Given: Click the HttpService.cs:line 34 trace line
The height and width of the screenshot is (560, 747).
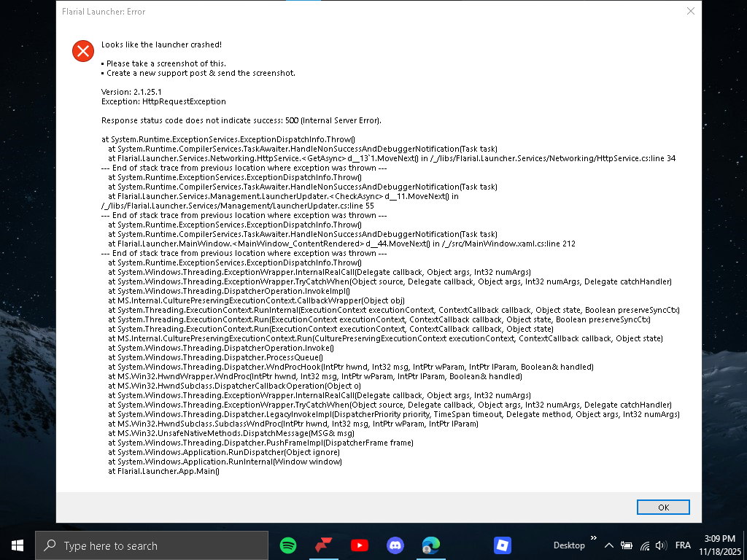Looking at the screenshot, I should click(x=392, y=158).
